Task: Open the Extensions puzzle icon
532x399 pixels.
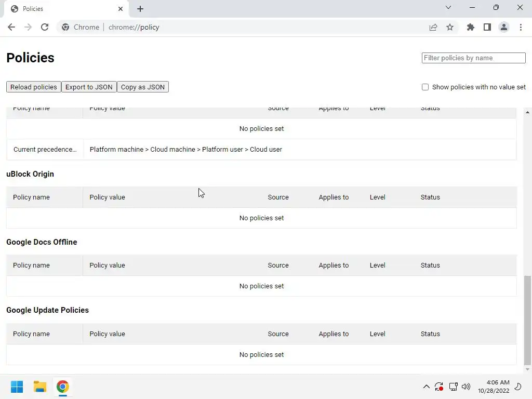Action: [x=470, y=27]
